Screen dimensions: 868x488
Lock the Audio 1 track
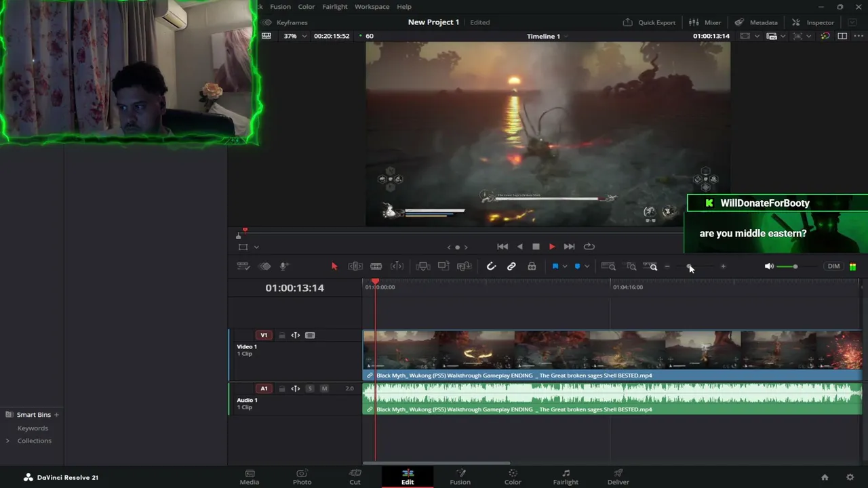tap(282, 388)
